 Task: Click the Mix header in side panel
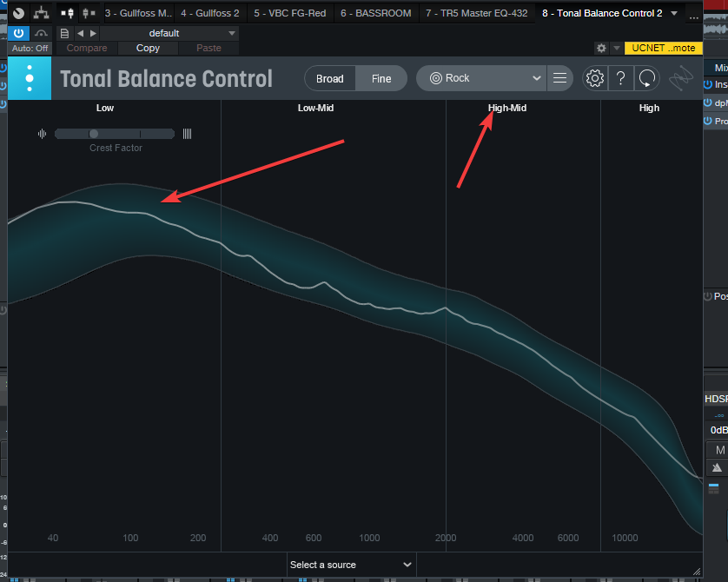pos(721,68)
